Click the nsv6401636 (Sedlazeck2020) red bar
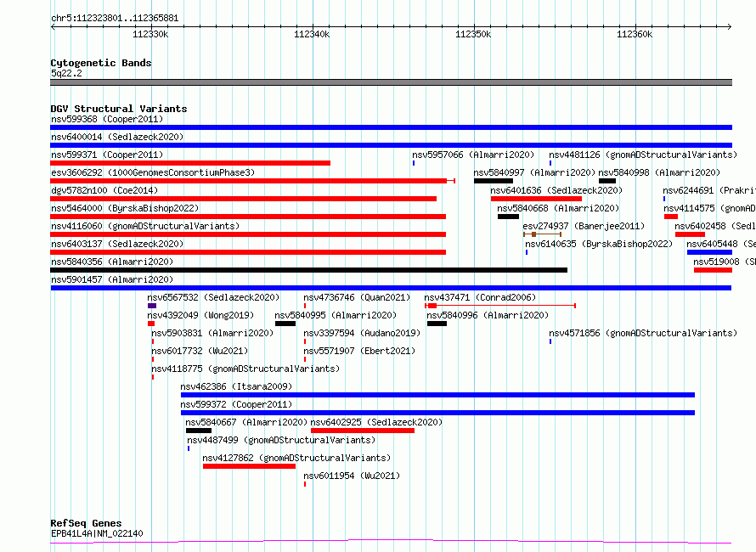Viewport: 756px width, 552px height. click(x=536, y=199)
